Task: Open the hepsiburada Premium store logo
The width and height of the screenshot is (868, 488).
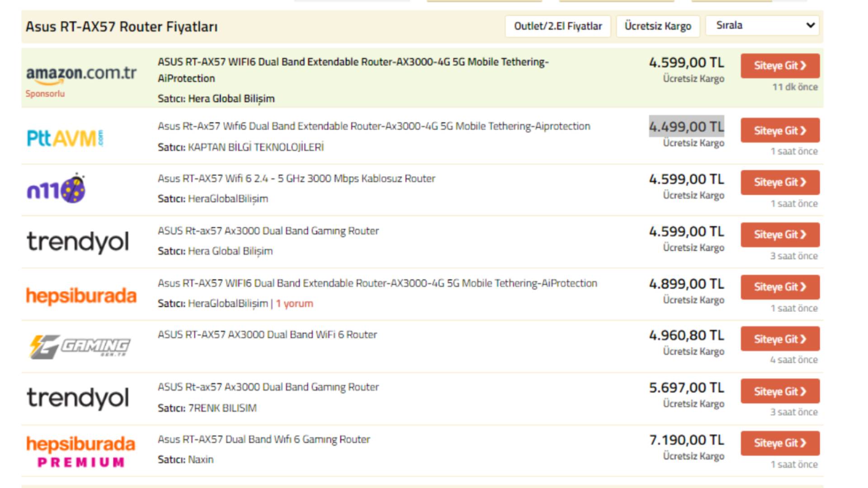Action: tap(81, 451)
